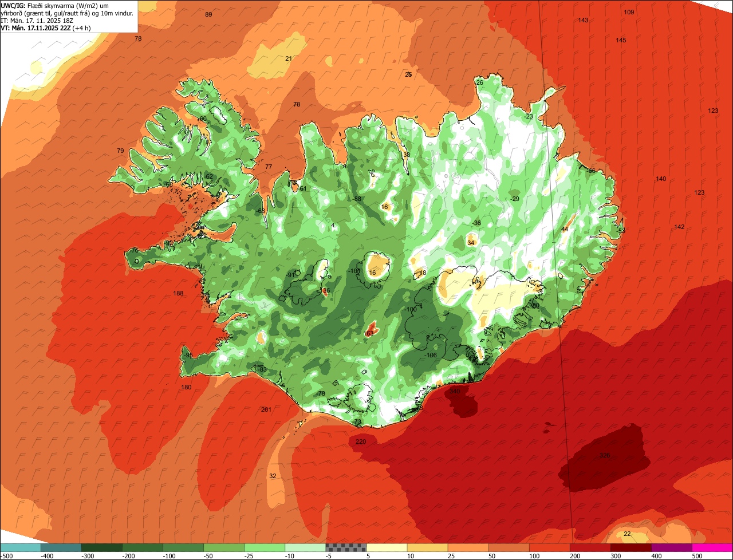Select the coastal value 38
Screen dimensions: 733x560
[407, 155]
